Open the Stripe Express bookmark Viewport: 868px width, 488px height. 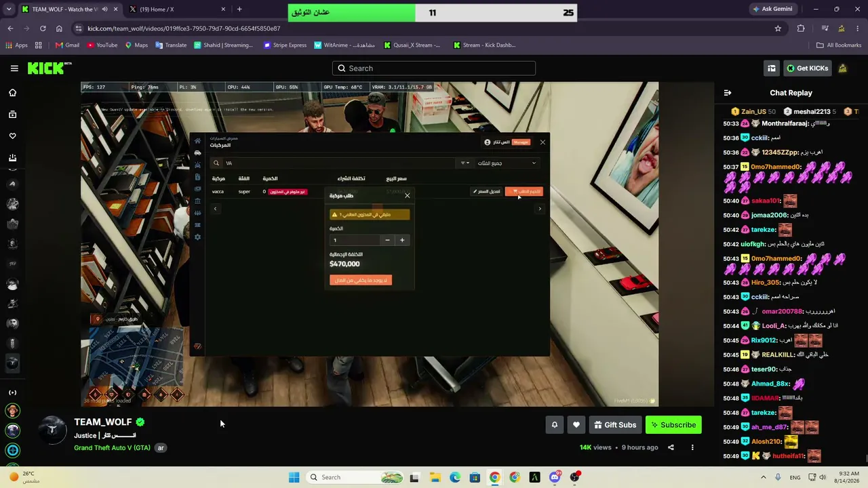coord(285,45)
